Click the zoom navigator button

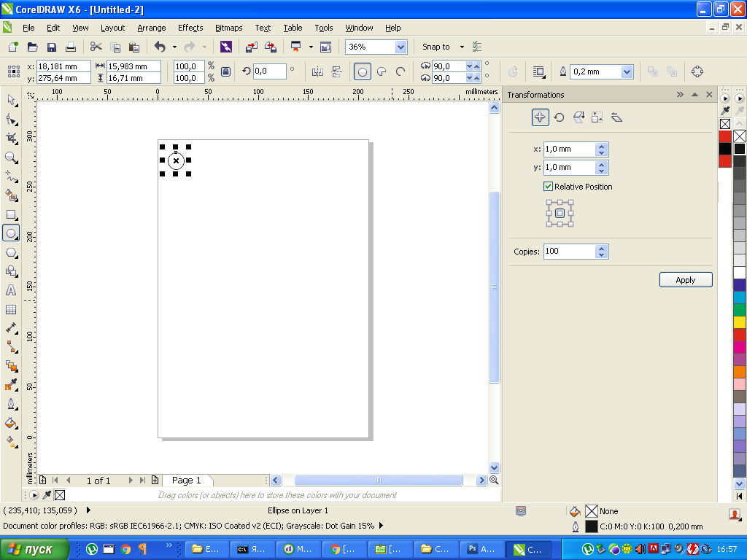(x=494, y=480)
